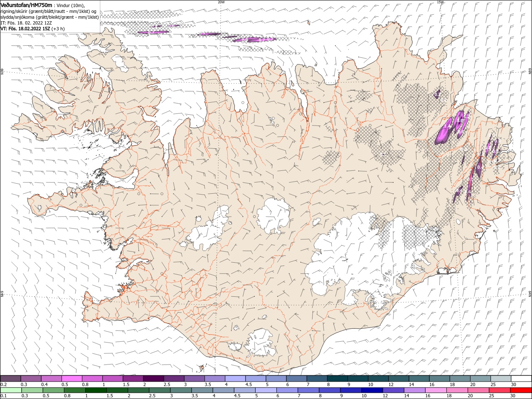Click the Mýrdalsjökull glacier near the south coast
Image resolution: width=532 pixels, height=399 pixels.
pyautogui.click(x=261, y=343)
